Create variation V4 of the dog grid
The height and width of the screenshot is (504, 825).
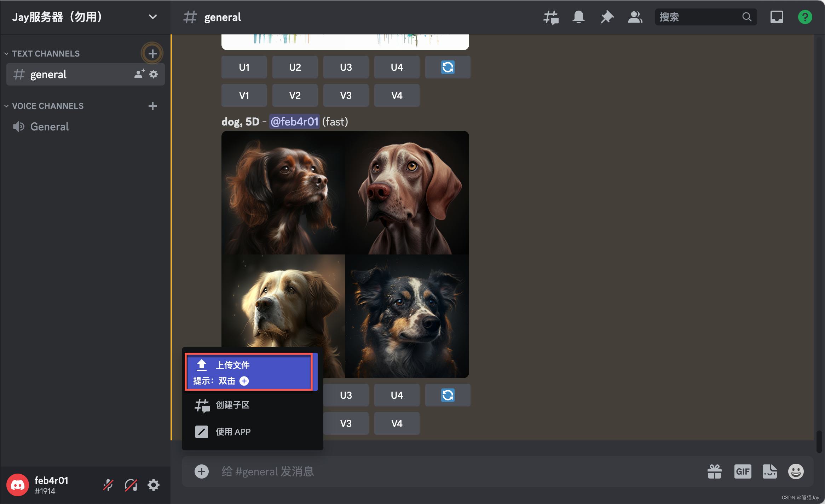(397, 423)
